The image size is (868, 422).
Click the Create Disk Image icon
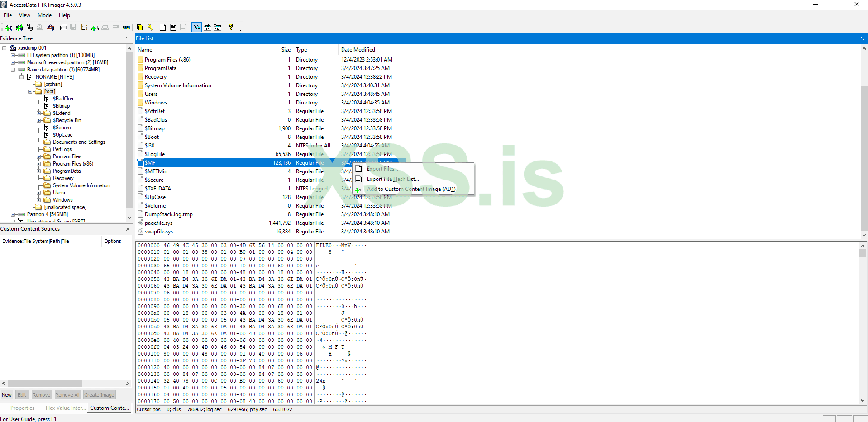pos(63,28)
